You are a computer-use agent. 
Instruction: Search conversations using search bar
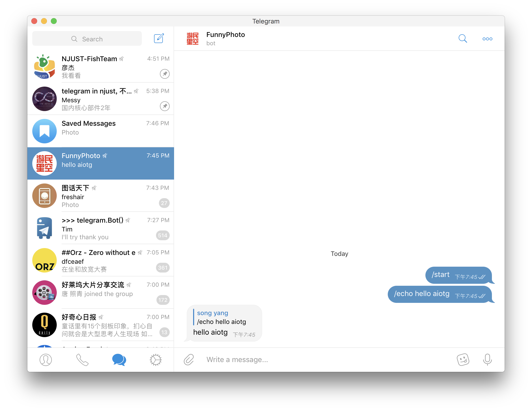89,38
